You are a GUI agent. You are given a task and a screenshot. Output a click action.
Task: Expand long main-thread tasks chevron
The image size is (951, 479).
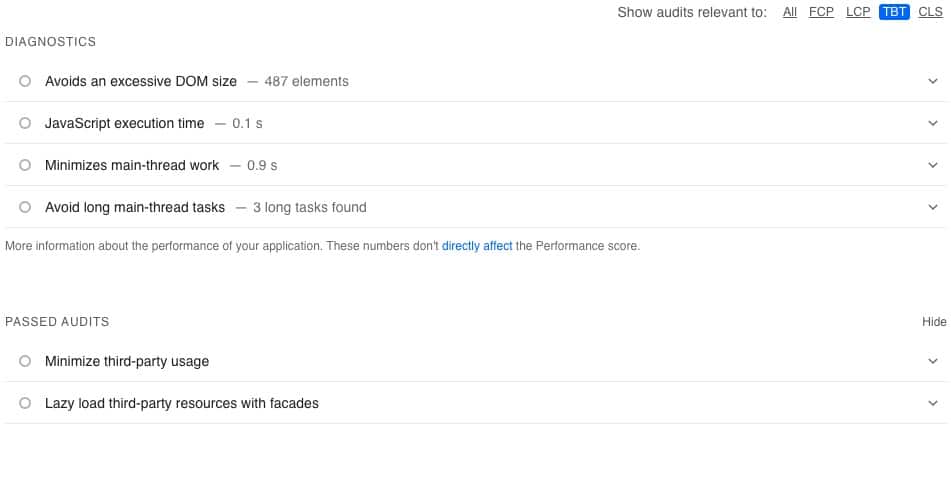pyautogui.click(x=933, y=207)
